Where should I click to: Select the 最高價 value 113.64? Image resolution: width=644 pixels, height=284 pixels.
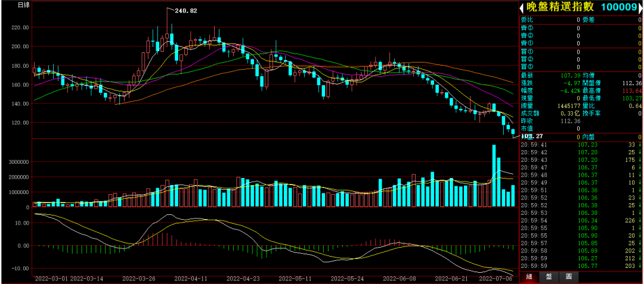point(631,91)
